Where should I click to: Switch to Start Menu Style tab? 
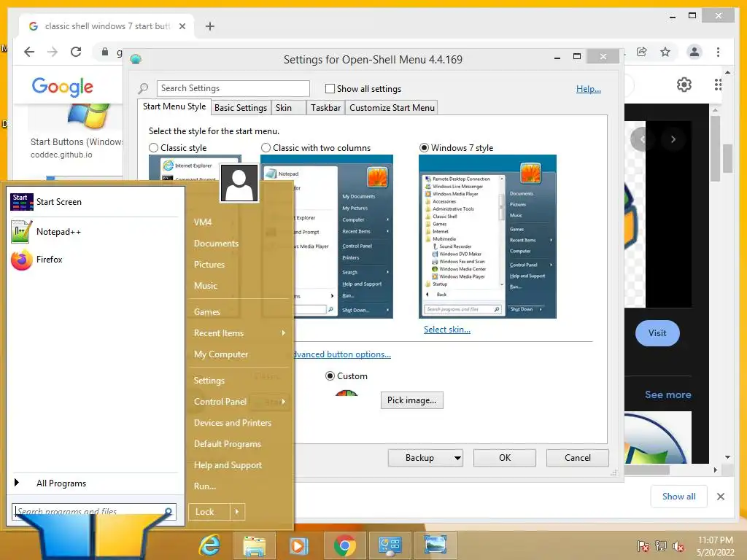174,106
